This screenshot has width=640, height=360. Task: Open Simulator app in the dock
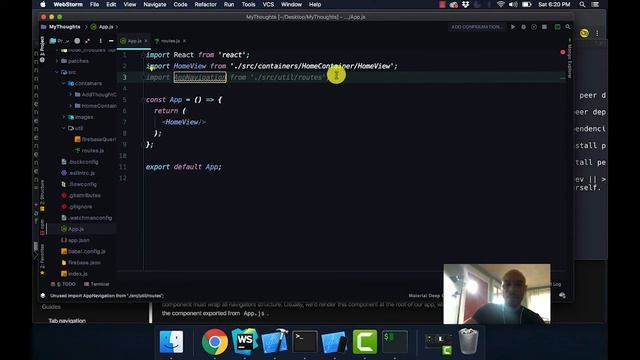[335, 342]
